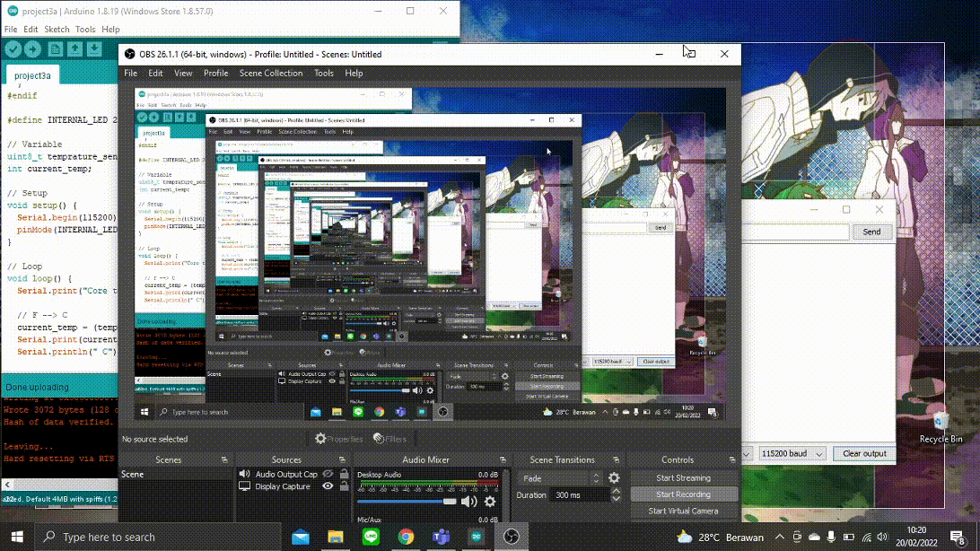The height and width of the screenshot is (551, 980).
Task: Open the Windows Start menu
Action: coord(17,537)
